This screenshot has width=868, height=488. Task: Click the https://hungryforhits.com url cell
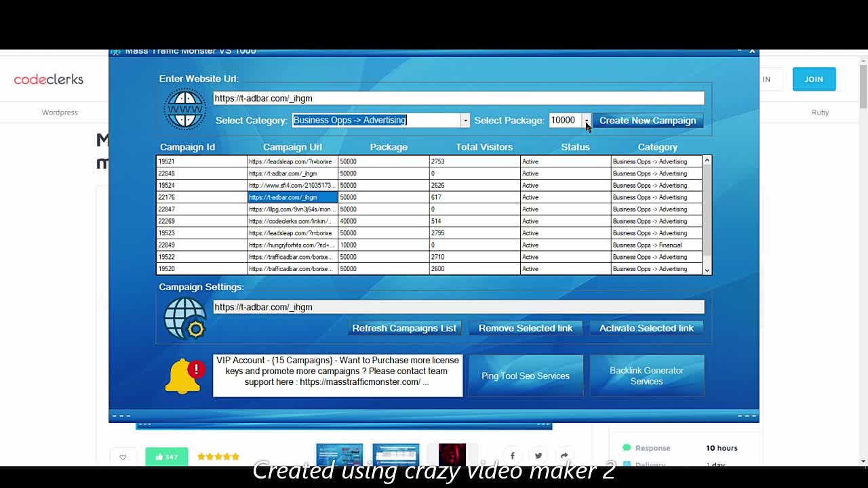tap(293, 245)
